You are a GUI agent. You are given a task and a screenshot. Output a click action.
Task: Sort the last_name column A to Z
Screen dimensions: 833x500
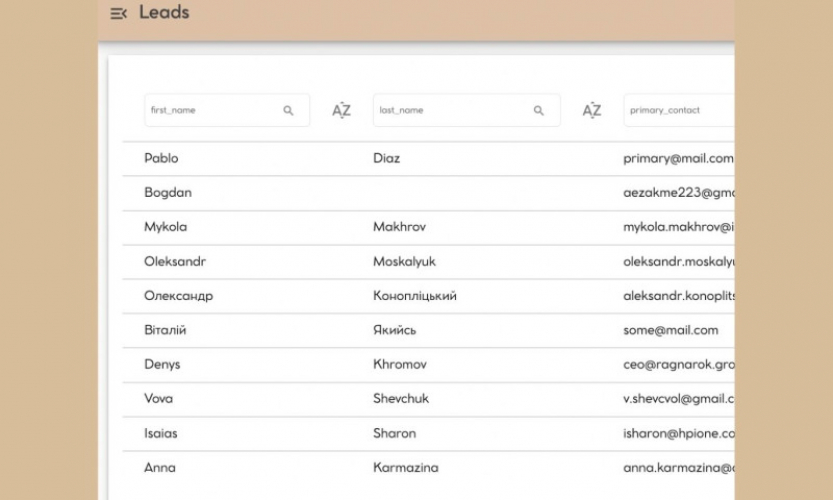click(591, 110)
